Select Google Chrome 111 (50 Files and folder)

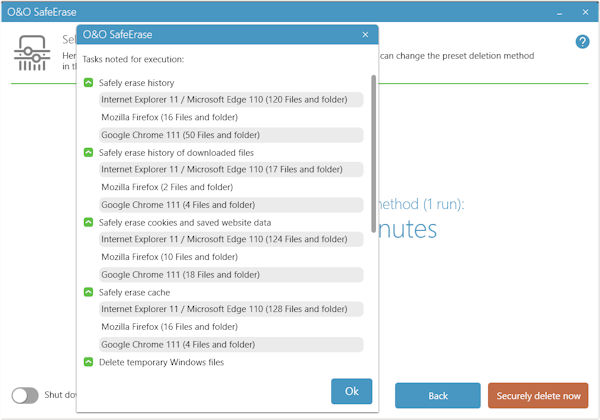231,135
